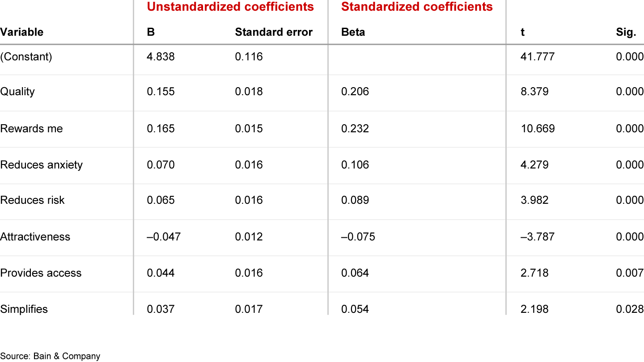Select the Variable column header
Viewport: 644px width, 362px height.
[x=22, y=32]
